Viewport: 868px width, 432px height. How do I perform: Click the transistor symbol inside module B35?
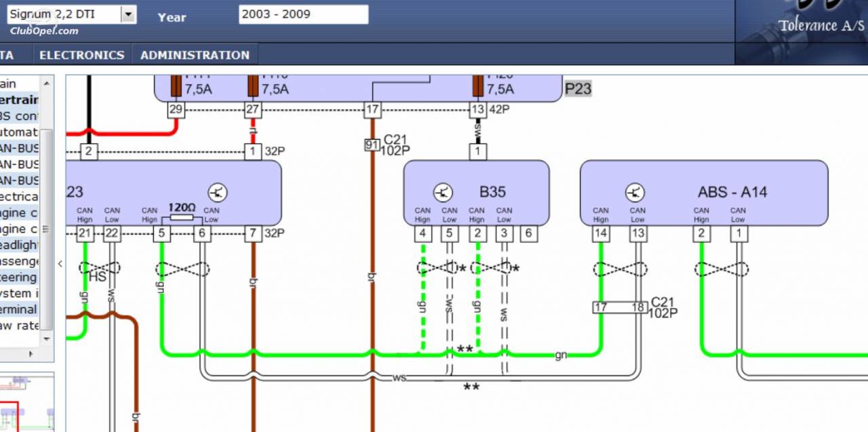pyautogui.click(x=443, y=193)
